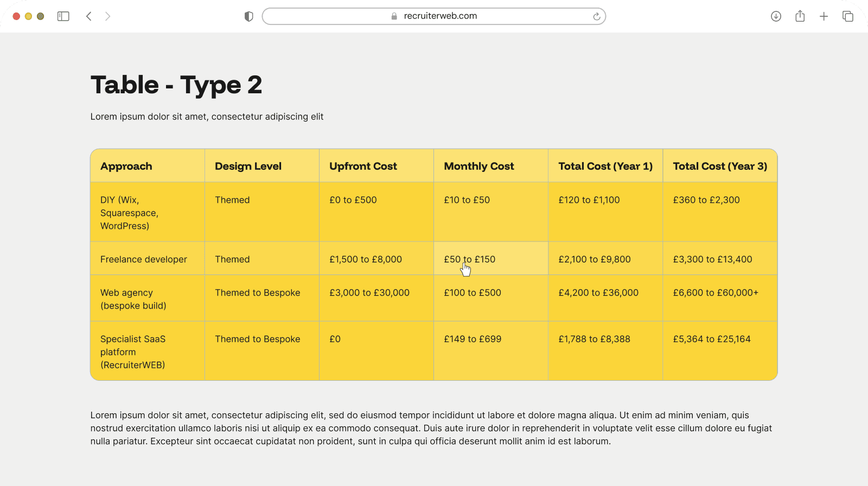Go back with the back arrow
868x486 pixels.
tap(89, 16)
